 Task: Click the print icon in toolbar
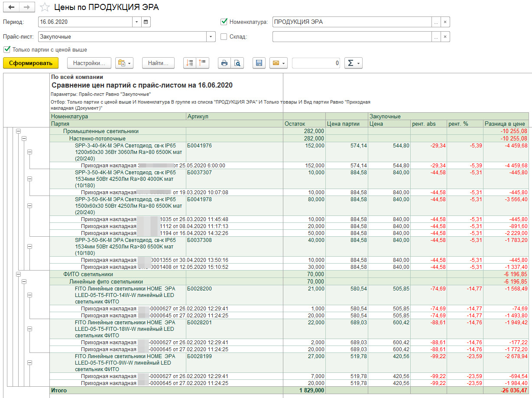pyautogui.click(x=224, y=63)
